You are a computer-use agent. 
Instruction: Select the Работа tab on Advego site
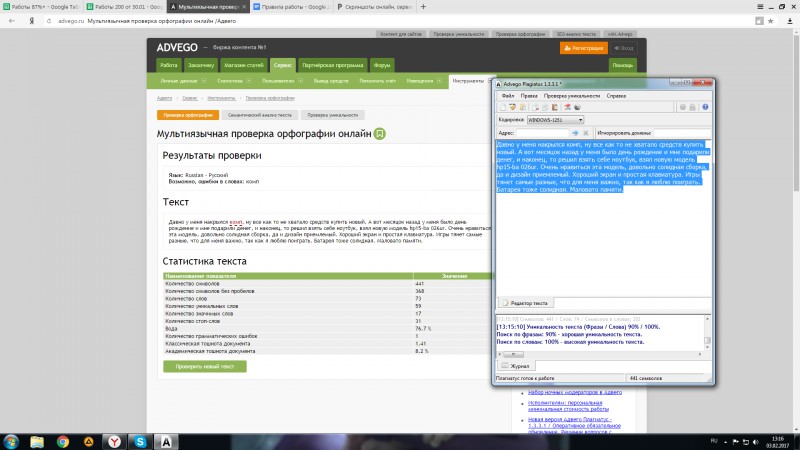(x=168, y=65)
